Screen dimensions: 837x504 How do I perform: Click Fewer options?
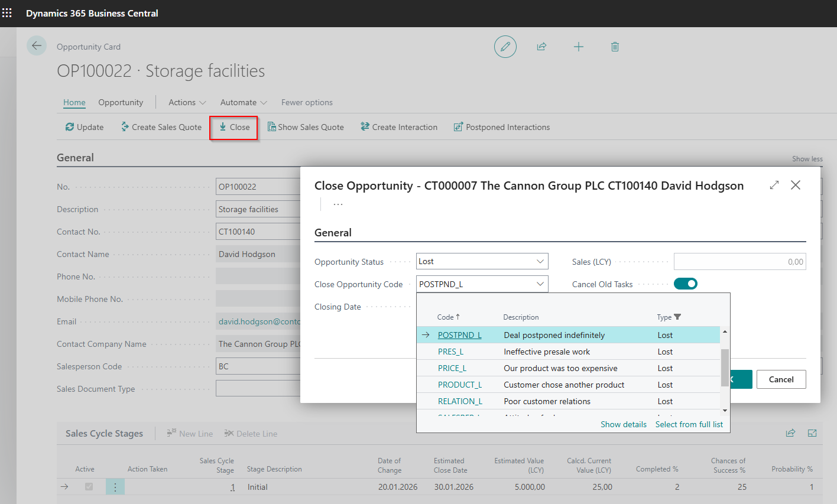(x=307, y=102)
